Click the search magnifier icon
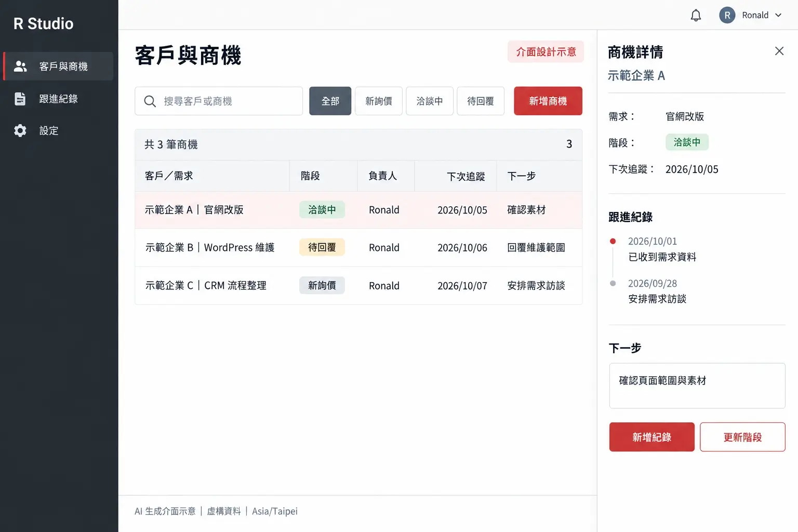This screenshot has width=798, height=532. (150, 101)
